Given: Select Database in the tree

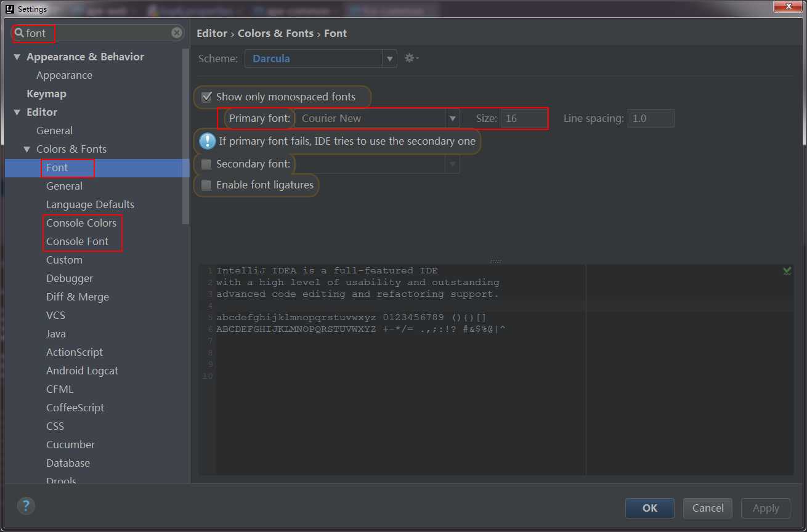Looking at the screenshot, I should 68,463.
